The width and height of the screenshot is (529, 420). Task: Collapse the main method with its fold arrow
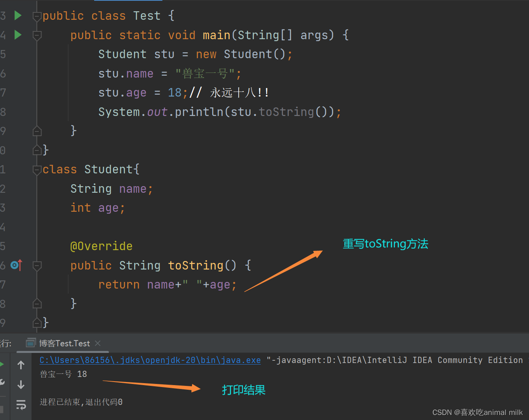pos(37,35)
